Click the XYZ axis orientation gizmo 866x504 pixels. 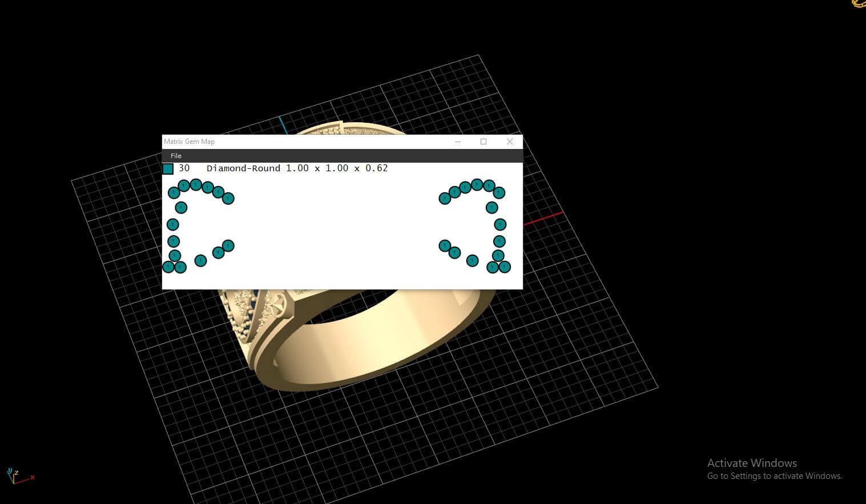20,475
